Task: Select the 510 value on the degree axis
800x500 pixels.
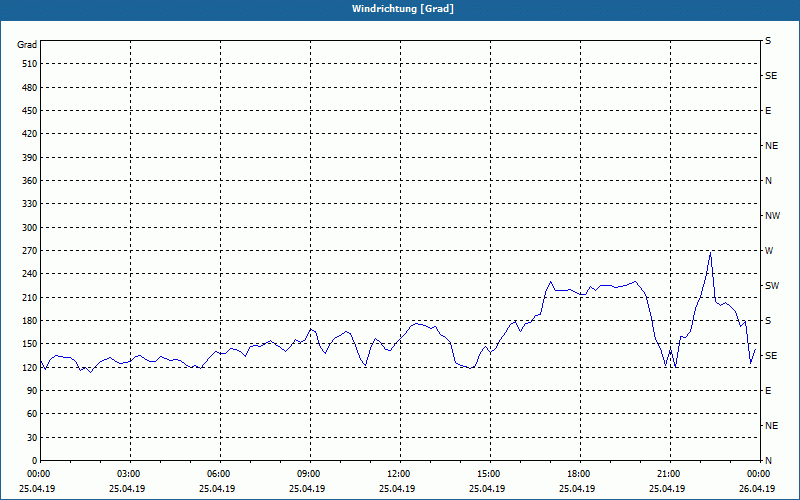Action: [x=30, y=64]
